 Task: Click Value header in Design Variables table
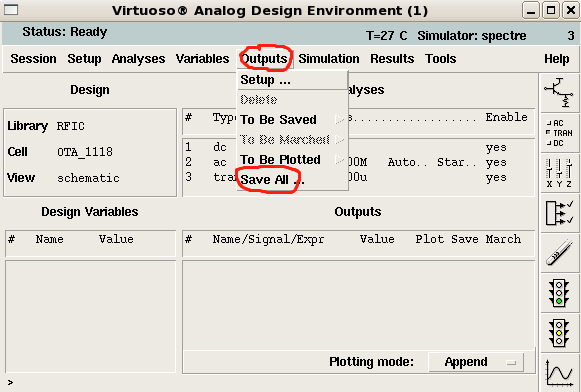116,239
